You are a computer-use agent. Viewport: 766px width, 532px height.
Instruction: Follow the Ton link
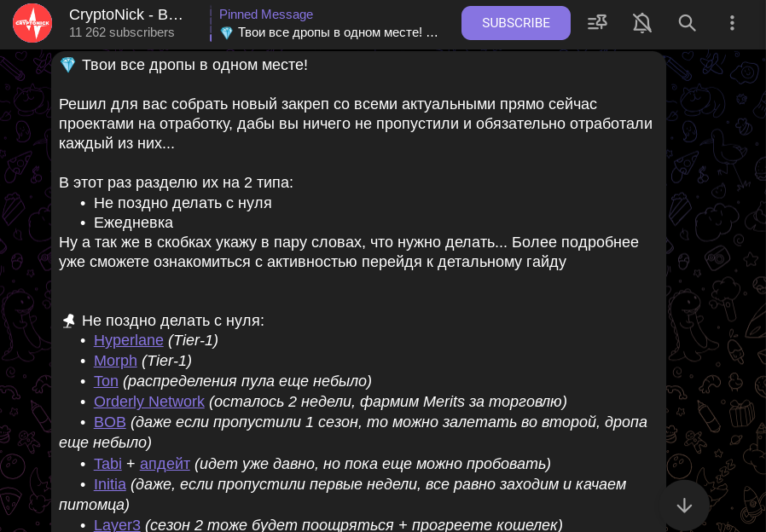(x=106, y=381)
